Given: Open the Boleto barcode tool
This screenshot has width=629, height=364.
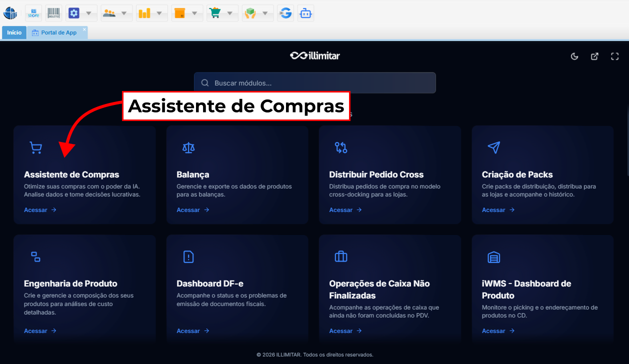Looking at the screenshot, I should (x=53, y=13).
